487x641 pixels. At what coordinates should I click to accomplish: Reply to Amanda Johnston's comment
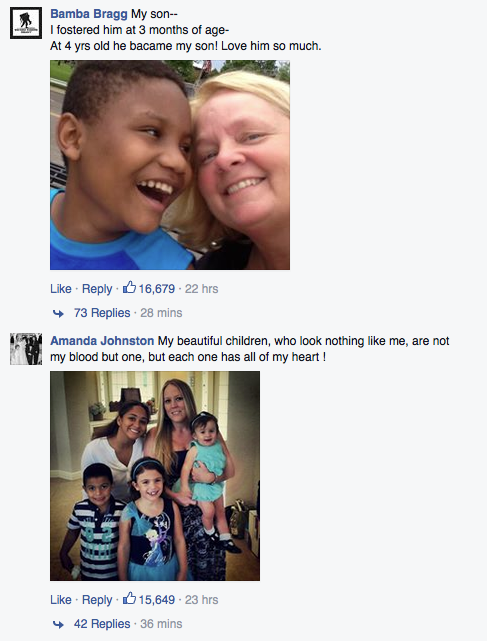click(x=97, y=600)
